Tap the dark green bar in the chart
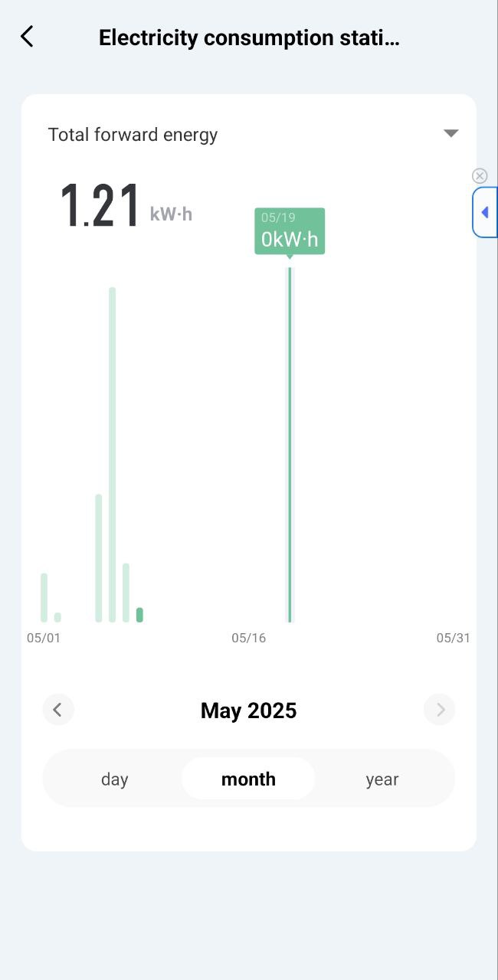498x980 pixels. pos(139,614)
